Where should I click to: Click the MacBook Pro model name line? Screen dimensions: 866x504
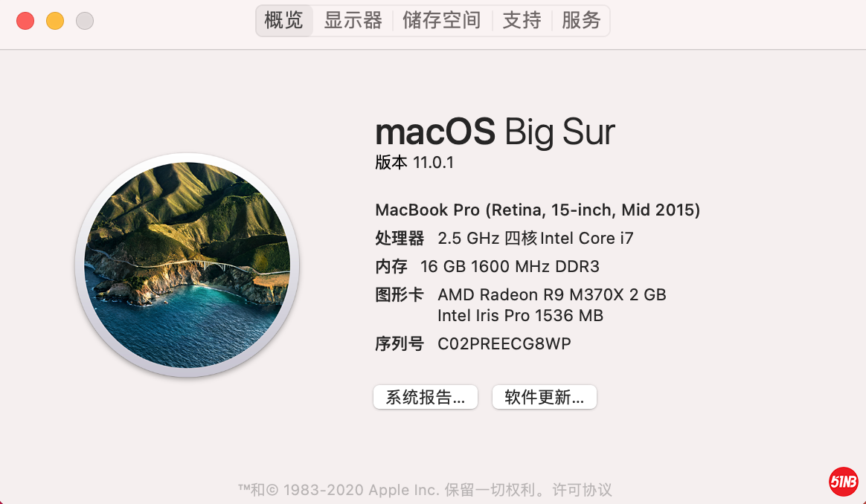point(537,210)
